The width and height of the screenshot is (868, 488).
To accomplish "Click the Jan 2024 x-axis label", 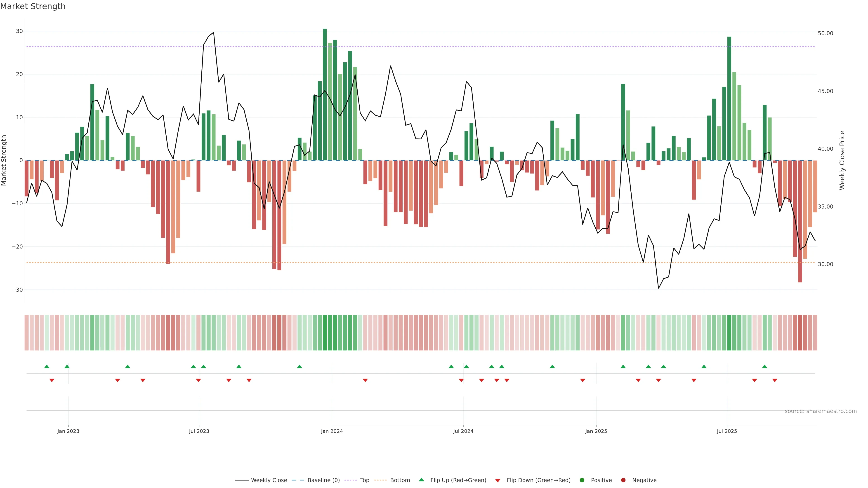I will [x=332, y=431].
